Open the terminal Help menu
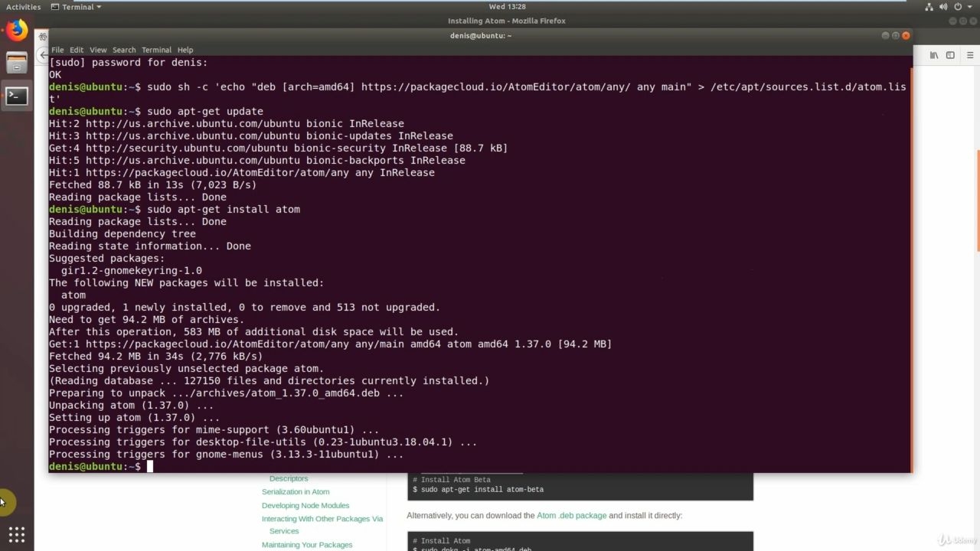The height and width of the screenshot is (551, 980). point(185,50)
